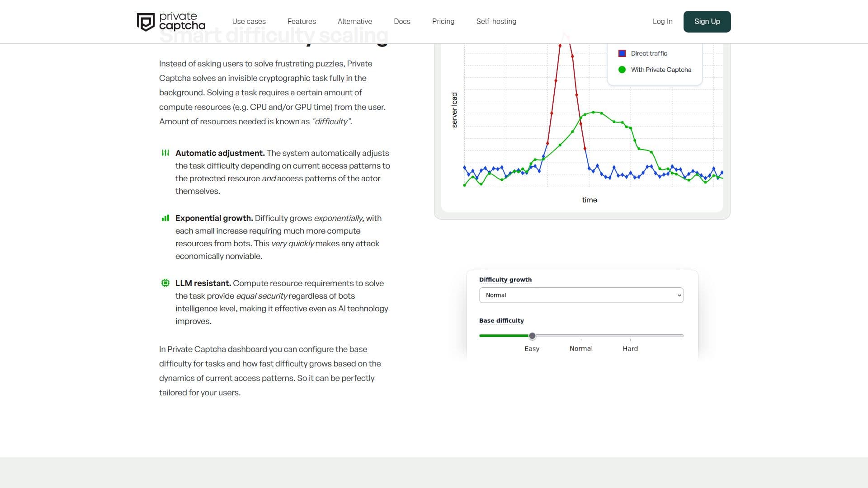
Task: Click the Direct traffic legend square
Action: pyautogui.click(x=622, y=53)
